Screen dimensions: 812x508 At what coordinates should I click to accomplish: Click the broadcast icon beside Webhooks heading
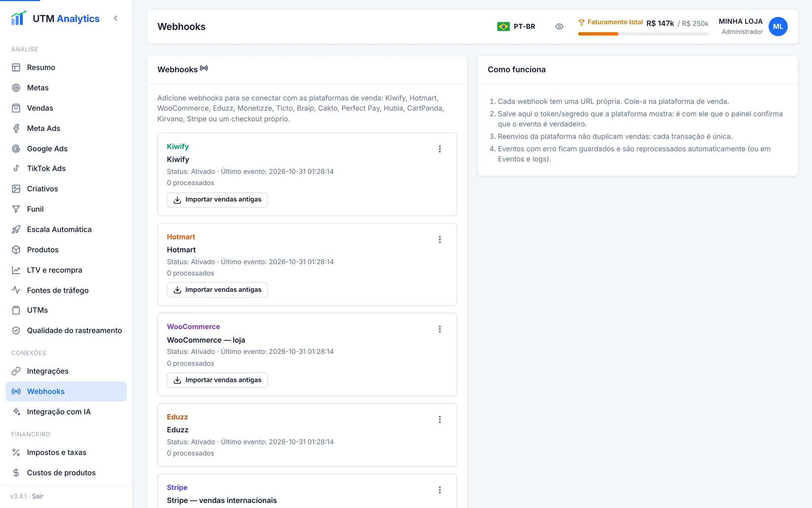(204, 68)
